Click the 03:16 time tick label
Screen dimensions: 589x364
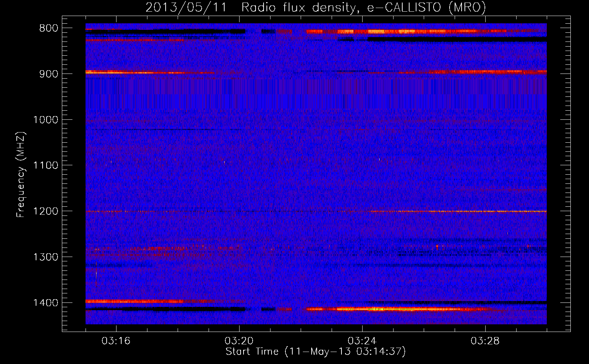click(116, 341)
